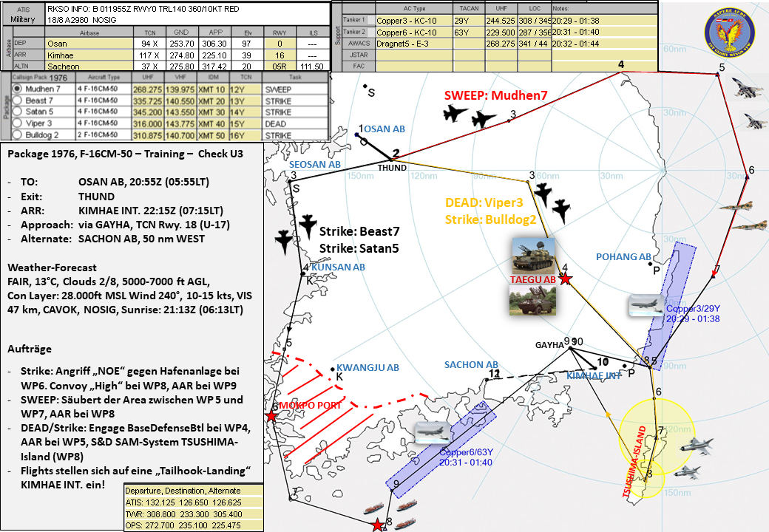
Task: Click Mudhen 7's UHF frequency 268.275
Action: point(148,89)
